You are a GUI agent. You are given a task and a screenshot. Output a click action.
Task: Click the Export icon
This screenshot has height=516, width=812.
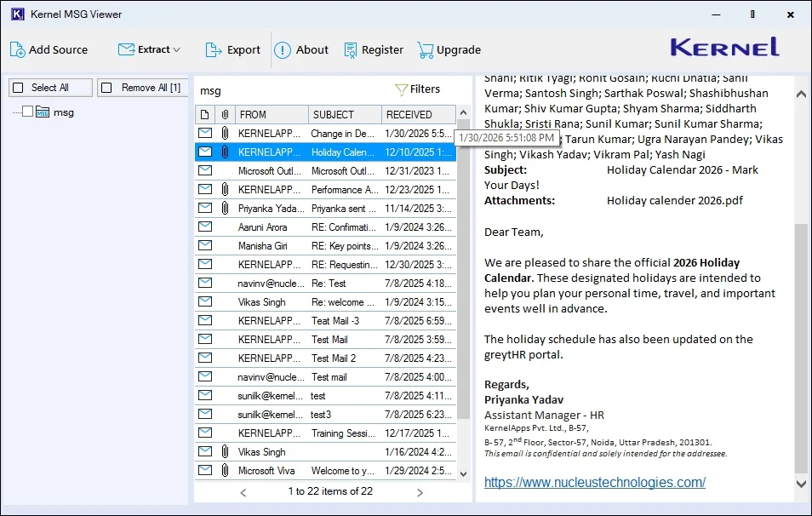214,49
